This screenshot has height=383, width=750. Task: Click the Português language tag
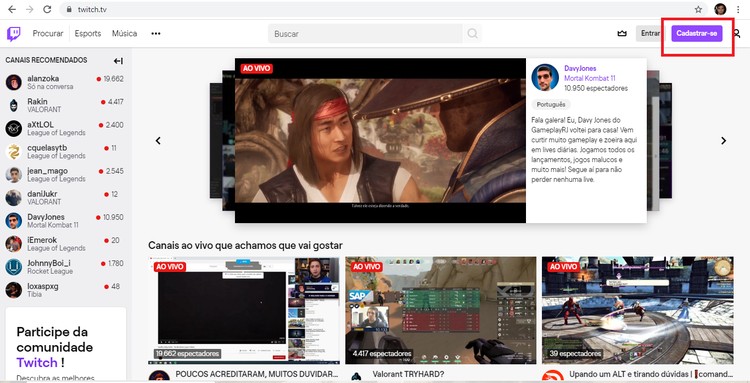point(551,104)
